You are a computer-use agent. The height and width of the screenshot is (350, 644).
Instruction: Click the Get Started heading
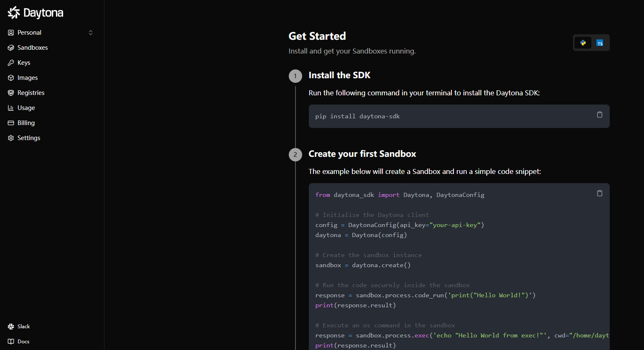pyautogui.click(x=317, y=36)
